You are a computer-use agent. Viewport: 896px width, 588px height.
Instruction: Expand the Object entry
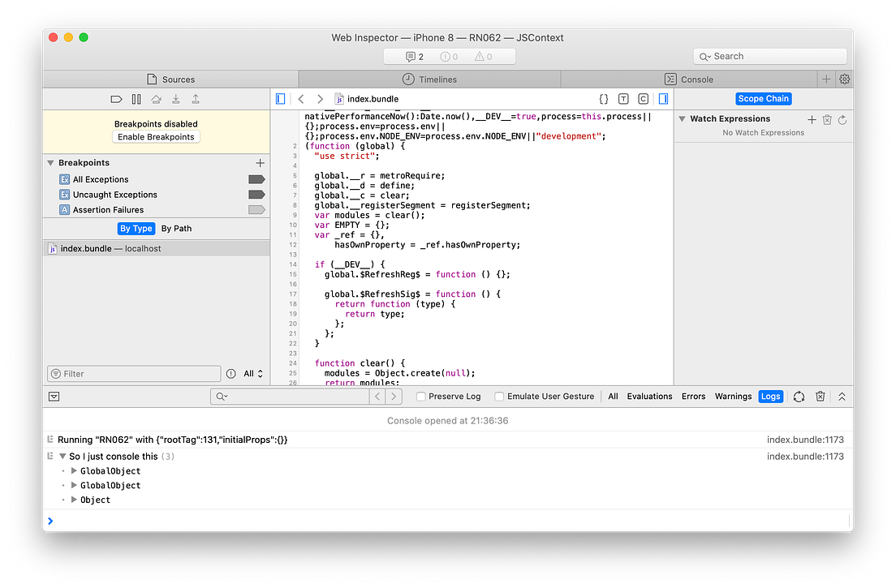pyautogui.click(x=74, y=500)
